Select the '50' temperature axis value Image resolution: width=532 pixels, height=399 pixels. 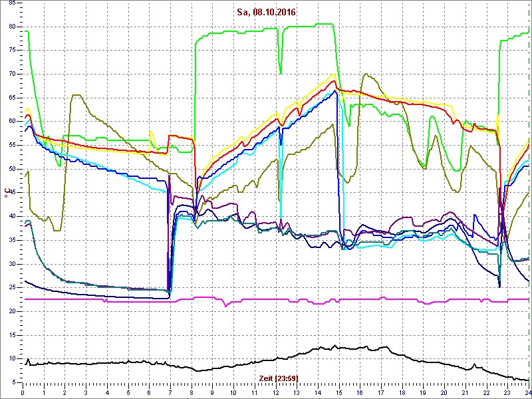pyautogui.click(x=12, y=169)
